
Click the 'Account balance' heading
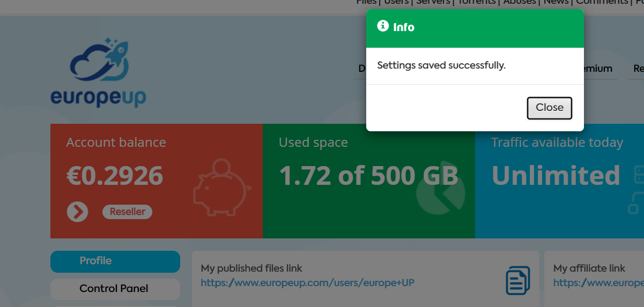pyautogui.click(x=116, y=143)
